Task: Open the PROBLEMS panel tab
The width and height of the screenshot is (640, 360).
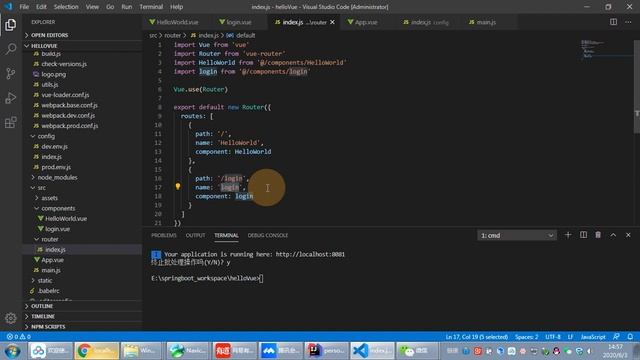Action: point(164,236)
